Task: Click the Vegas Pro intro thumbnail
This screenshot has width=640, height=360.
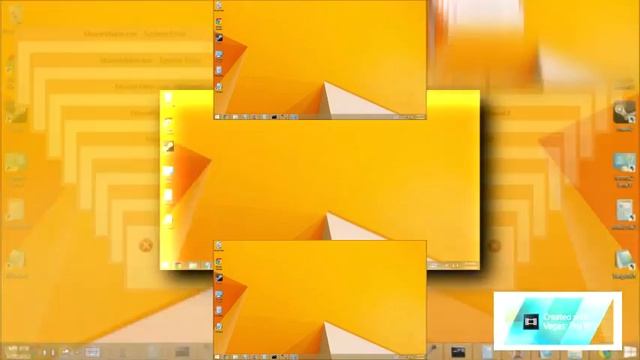Action: click(558, 321)
